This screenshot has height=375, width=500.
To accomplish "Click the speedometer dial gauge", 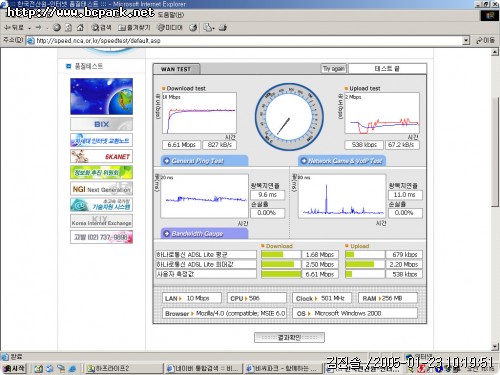I will tap(289, 117).
